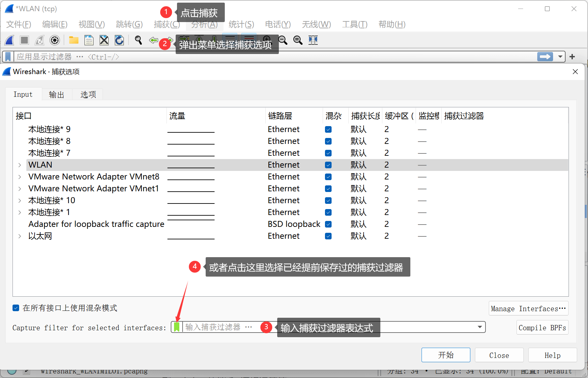
Task: Toggle promiscuous checkbox for 本地连接* 7
Action: coord(328,153)
